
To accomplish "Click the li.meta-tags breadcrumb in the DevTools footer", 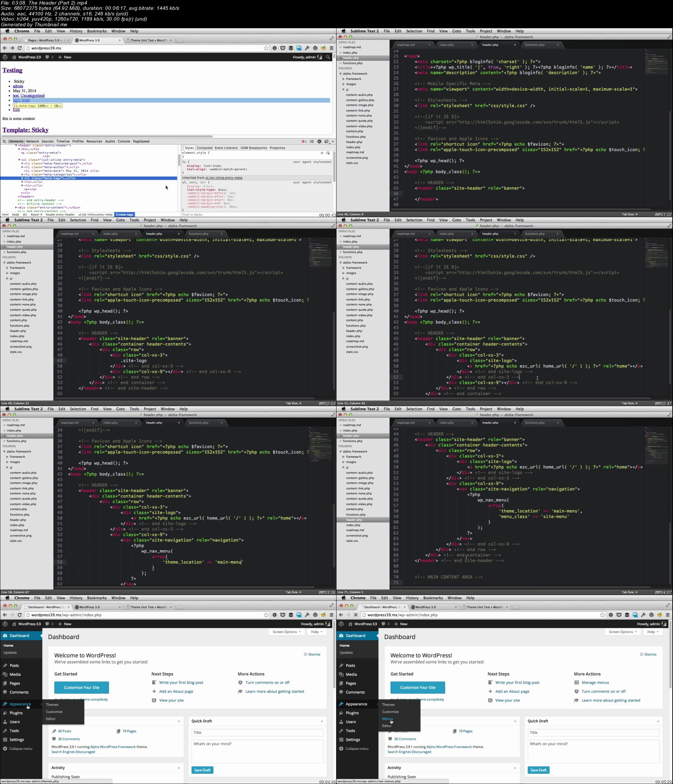I will [125, 215].
